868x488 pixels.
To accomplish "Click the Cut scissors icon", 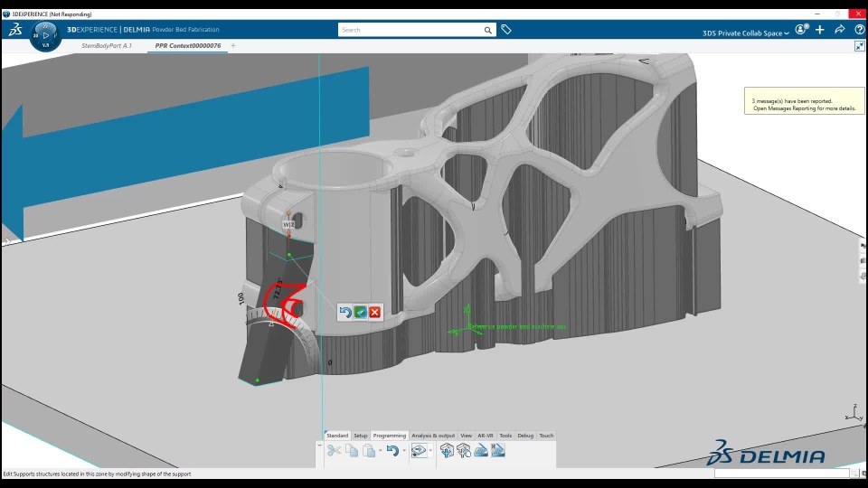I will tap(334, 451).
